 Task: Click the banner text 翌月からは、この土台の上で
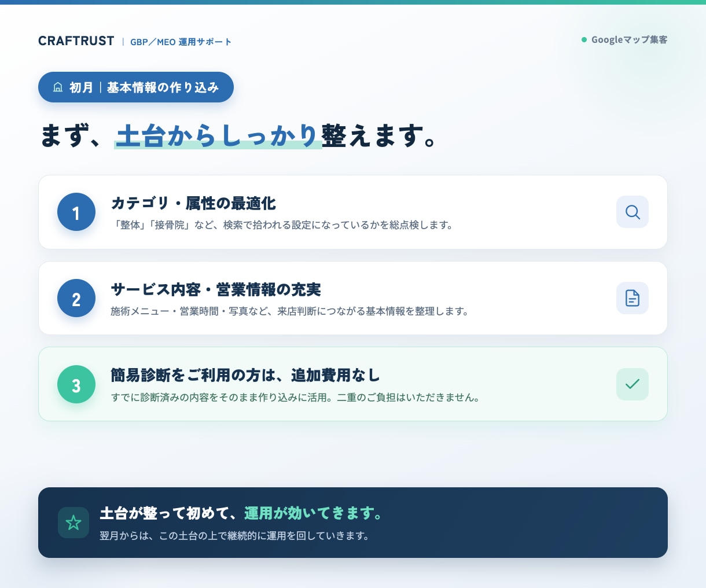234,536
